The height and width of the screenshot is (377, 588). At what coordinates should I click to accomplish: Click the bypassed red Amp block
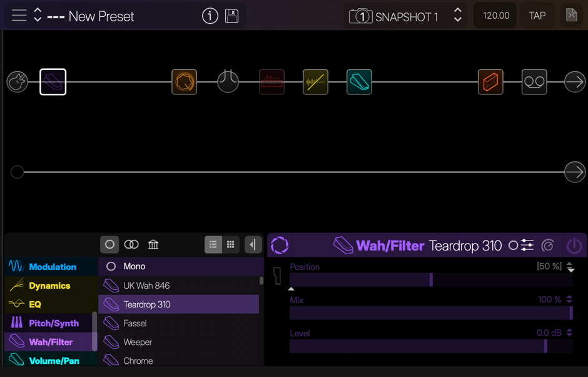pos(271,81)
